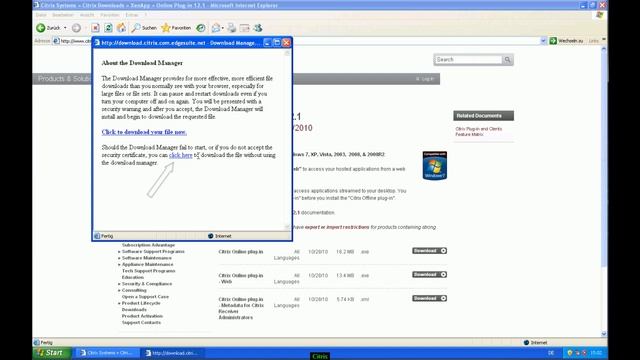Download the Metadata for Citrix Receiver xml

429,298
